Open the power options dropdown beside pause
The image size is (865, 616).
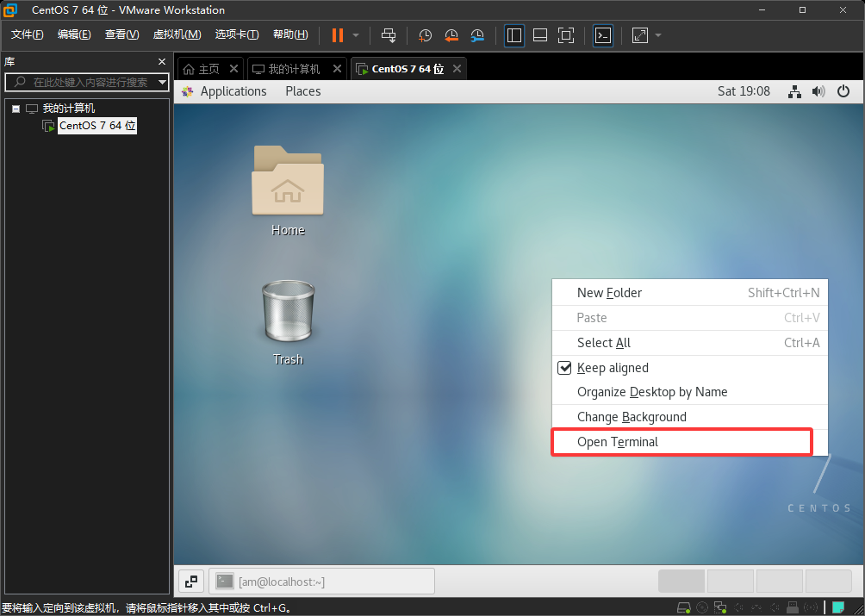(x=356, y=35)
